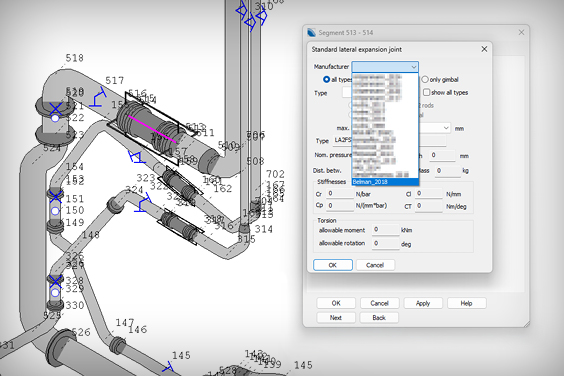
Task: Click node label 154
Action: click(74, 167)
